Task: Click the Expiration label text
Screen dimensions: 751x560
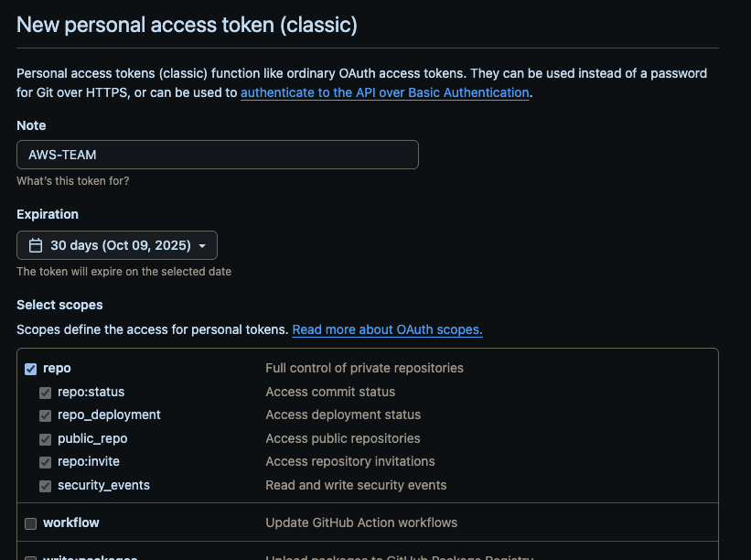Action: (x=48, y=214)
